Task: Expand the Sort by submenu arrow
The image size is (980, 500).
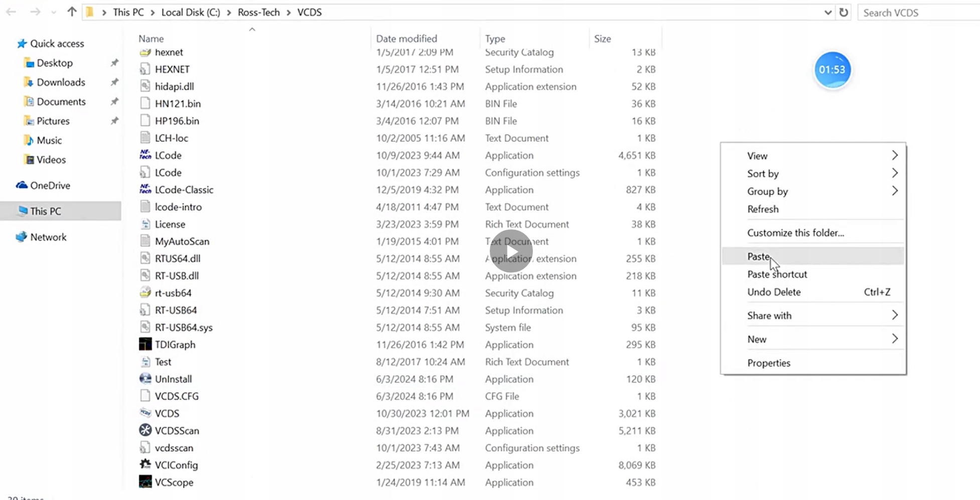Action: pos(895,173)
